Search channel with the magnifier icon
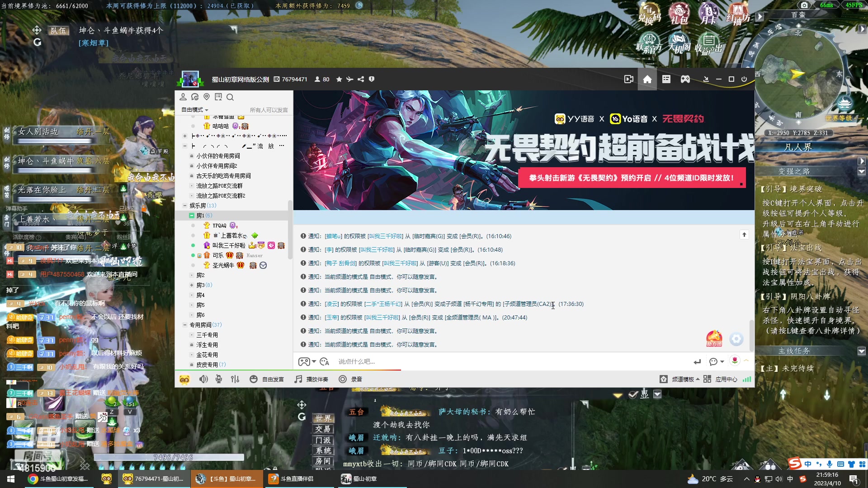This screenshot has height=488, width=868. 230,97
